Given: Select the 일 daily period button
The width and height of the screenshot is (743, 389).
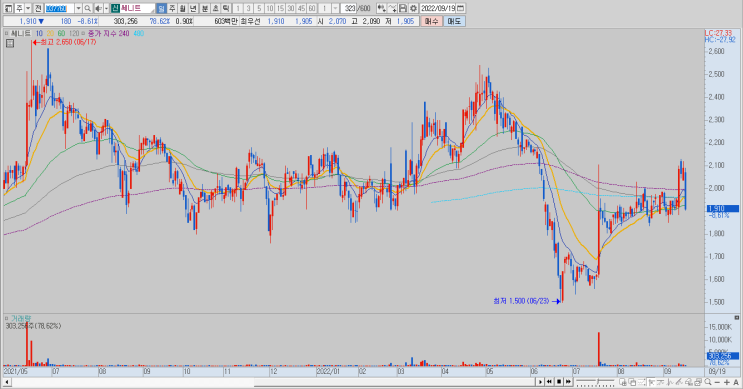Looking at the screenshot, I should 161,9.
